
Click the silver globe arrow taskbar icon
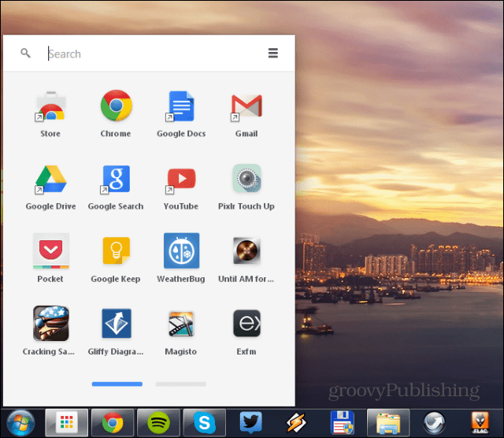click(434, 422)
